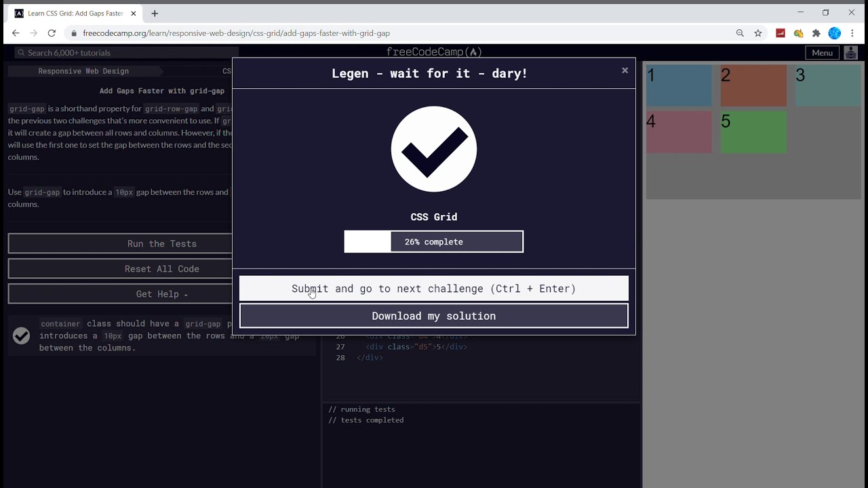Viewport: 868px width, 488px height.
Task: Click the 'Legen - wait for it - dary!' heading
Action: click(x=429, y=73)
